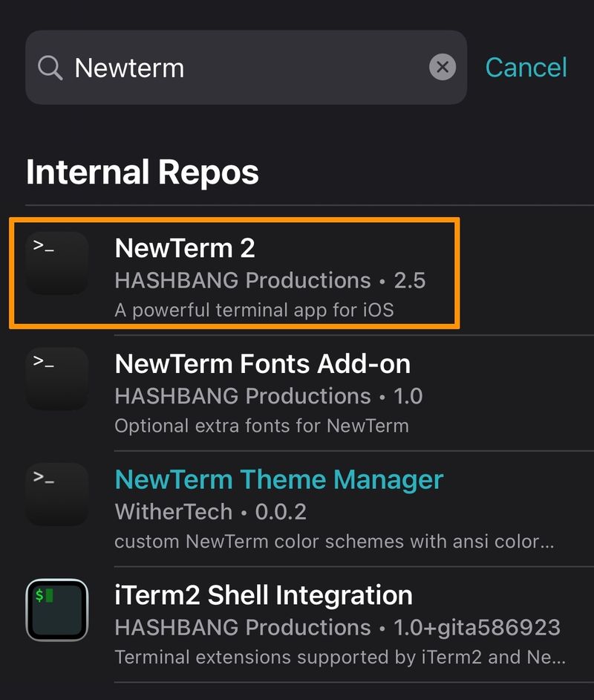Screen dimensions: 594x700
Task: Open NewTerm Fonts Add-on package
Action: pyautogui.click(x=262, y=364)
